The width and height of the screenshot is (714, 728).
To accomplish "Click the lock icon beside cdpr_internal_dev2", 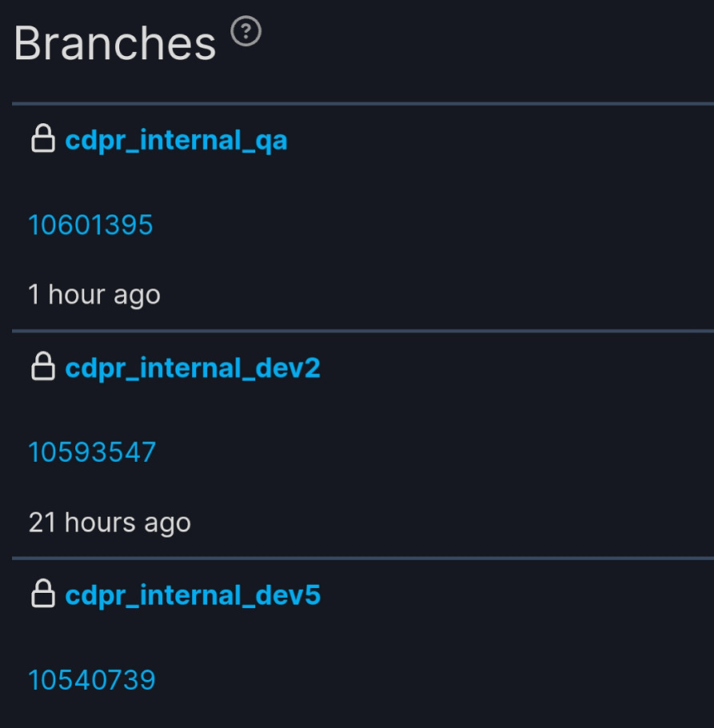I will (x=42, y=367).
